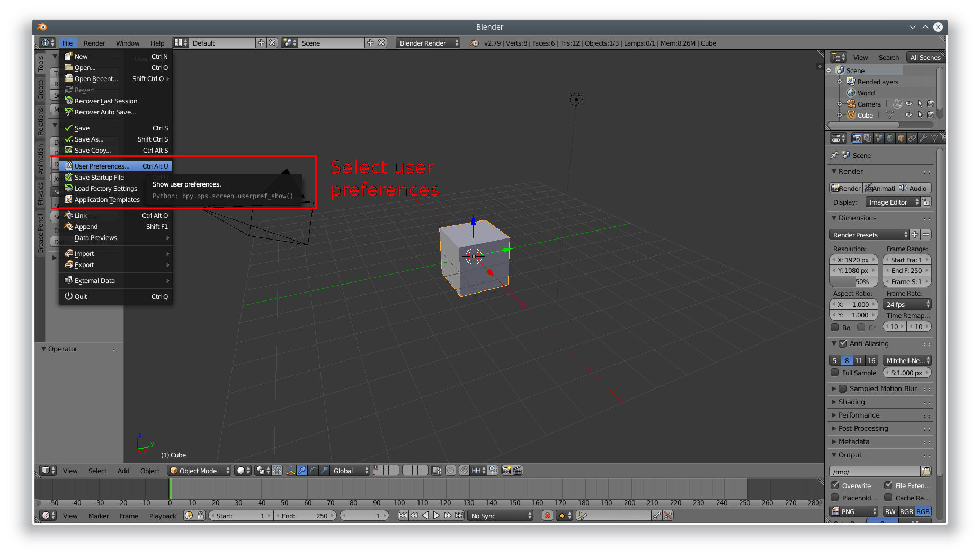The image size is (980, 557).
Task: Expand the Performance panel
Action: pyautogui.click(x=859, y=415)
